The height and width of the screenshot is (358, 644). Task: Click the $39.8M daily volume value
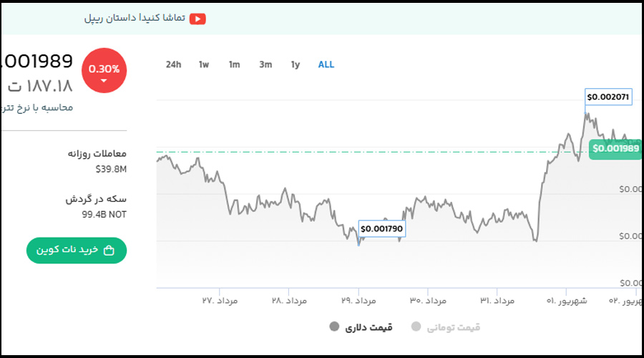tap(111, 170)
